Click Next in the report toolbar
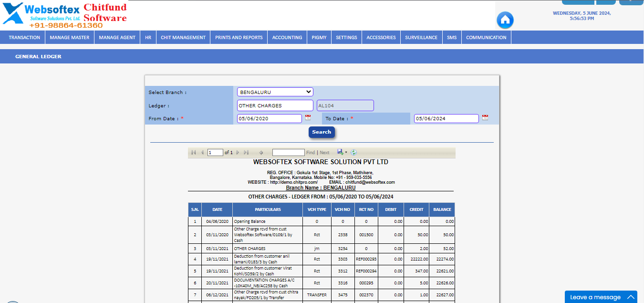The image size is (644, 303). [324, 153]
